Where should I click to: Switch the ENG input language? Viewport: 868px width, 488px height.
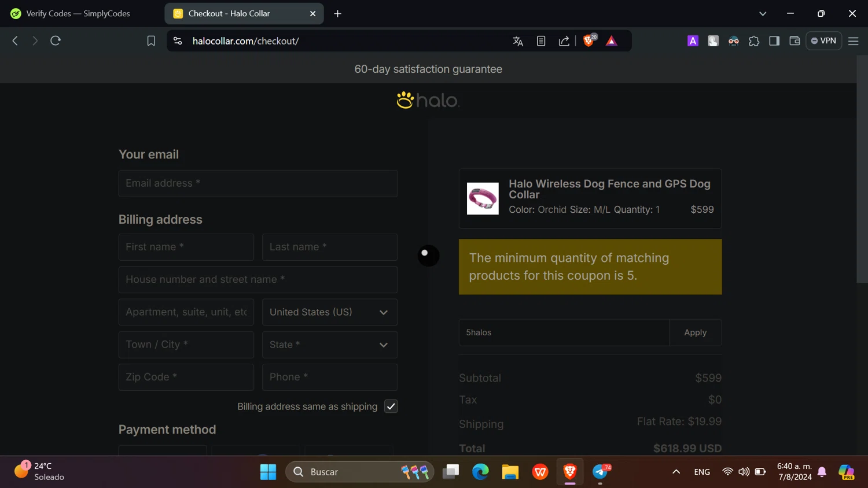coord(702,472)
